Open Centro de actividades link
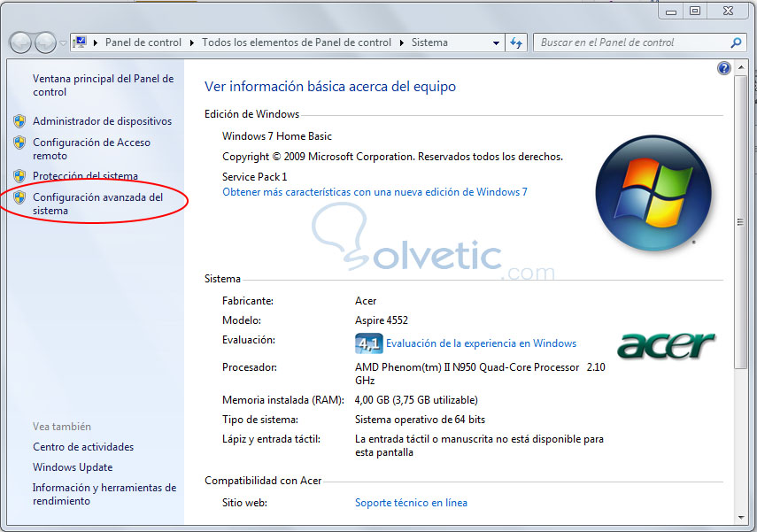This screenshot has width=757, height=532. [x=83, y=447]
